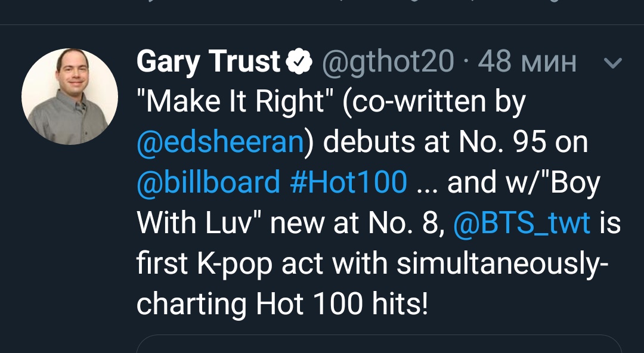Expand the tweet options chevron
Image resolution: width=644 pixels, height=353 pixels.
(x=613, y=63)
